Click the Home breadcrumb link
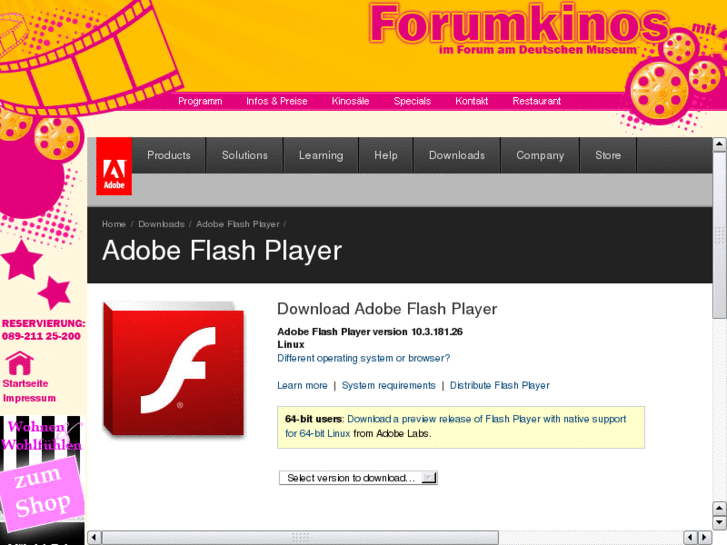727x545 pixels. click(114, 224)
